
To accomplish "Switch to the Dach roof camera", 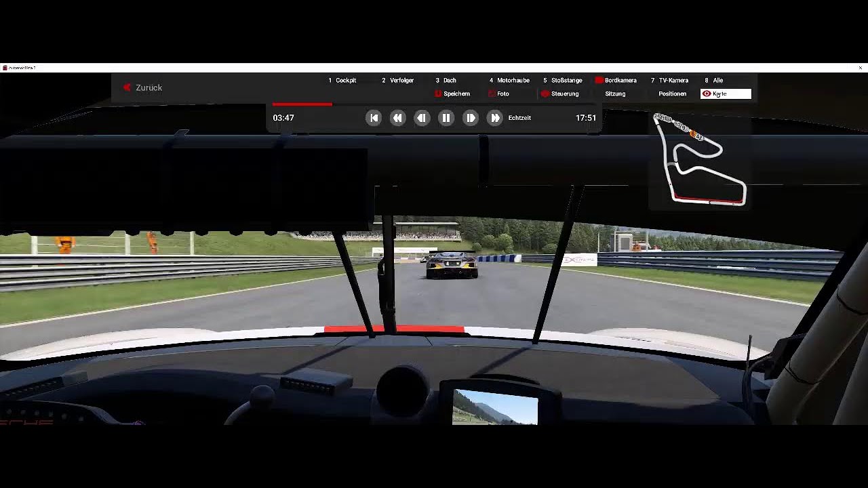I will tap(446, 80).
